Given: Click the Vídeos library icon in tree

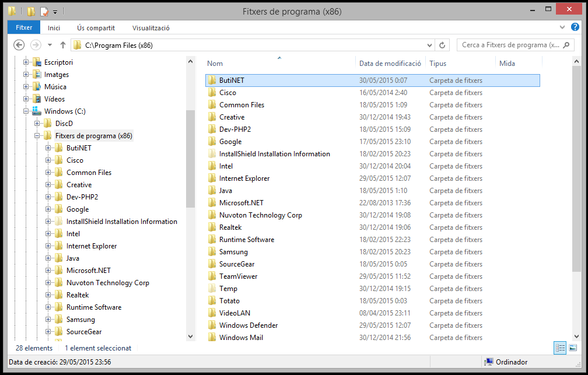Looking at the screenshot, I should (x=37, y=99).
